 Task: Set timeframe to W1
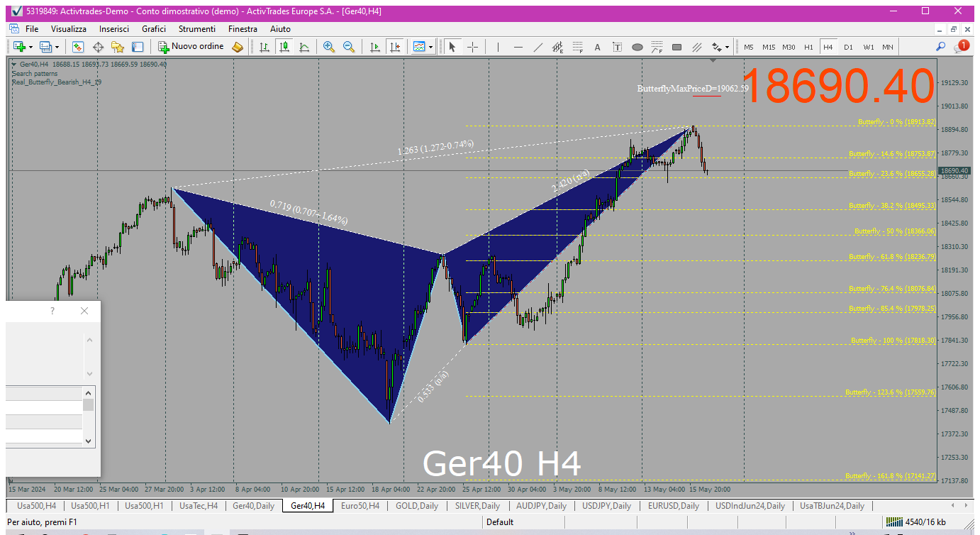pos(868,47)
